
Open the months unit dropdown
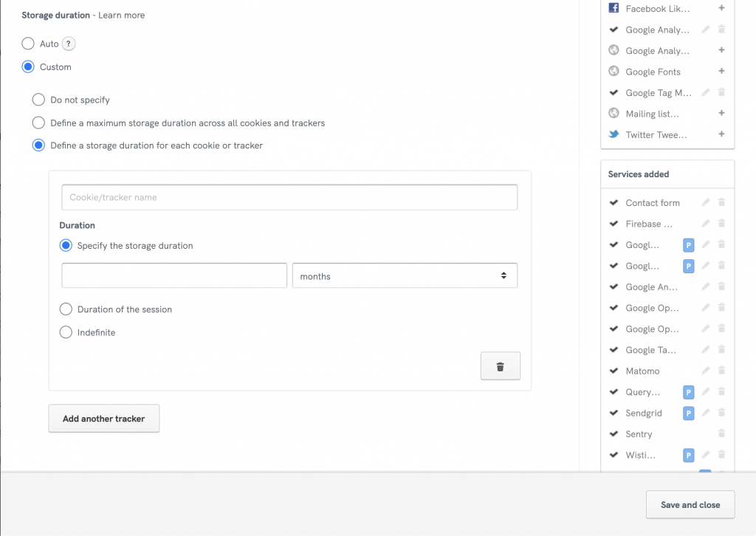[405, 276]
